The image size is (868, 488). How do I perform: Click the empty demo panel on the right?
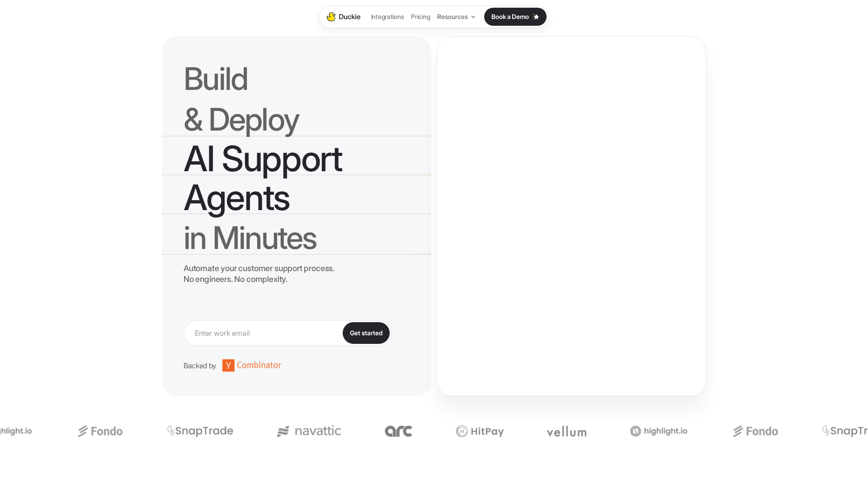pyautogui.click(x=571, y=216)
